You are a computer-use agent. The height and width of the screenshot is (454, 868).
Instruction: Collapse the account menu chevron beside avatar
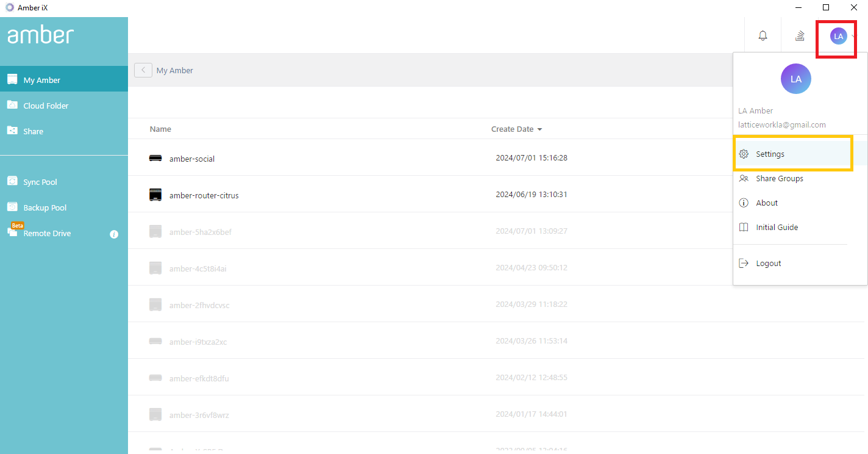click(x=853, y=37)
